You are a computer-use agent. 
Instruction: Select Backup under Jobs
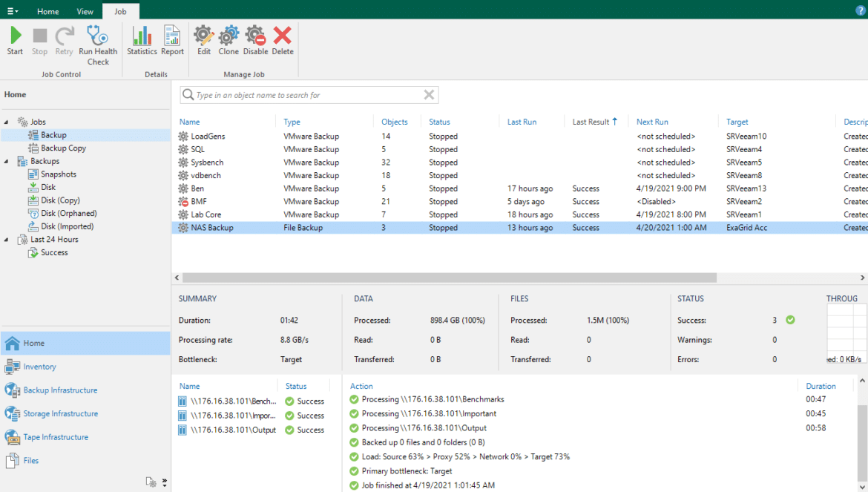point(53,135)
